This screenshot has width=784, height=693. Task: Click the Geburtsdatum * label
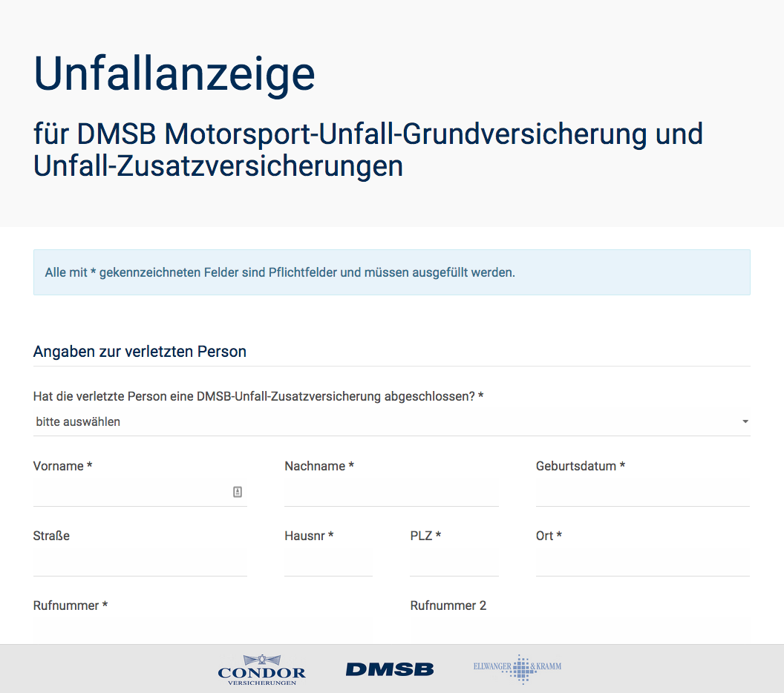pos(581,466)
